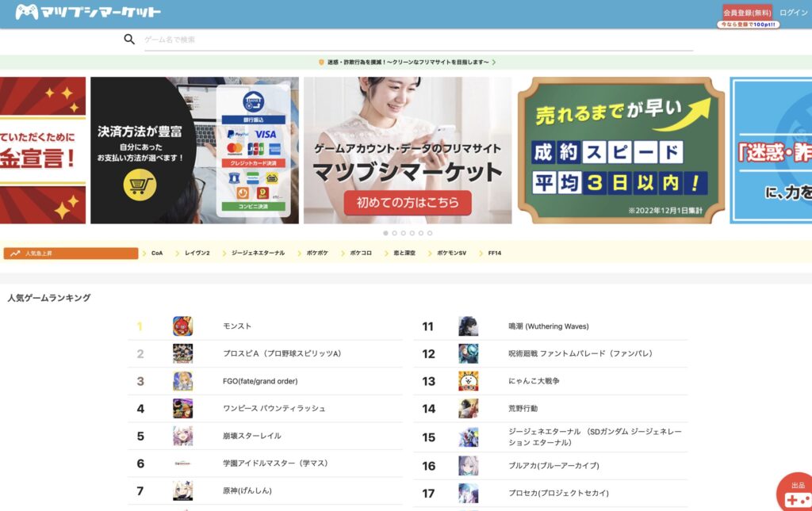Click 学園アイドルマスター(学マス) ranking name
The width and height of the screenshot is (812, 511).
(275, 463)
